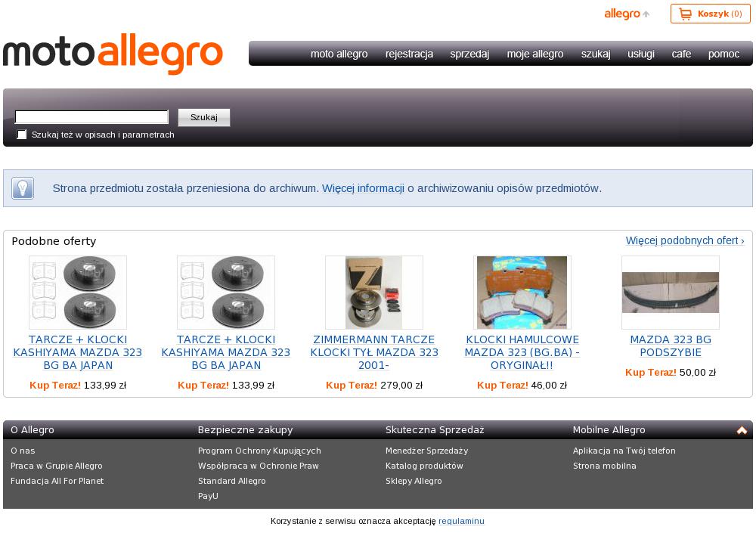Viewport: 756px width, 536px height.
Task: Open the regulaminu terms link
Action: pyautogui.click(x=461, y=521)
